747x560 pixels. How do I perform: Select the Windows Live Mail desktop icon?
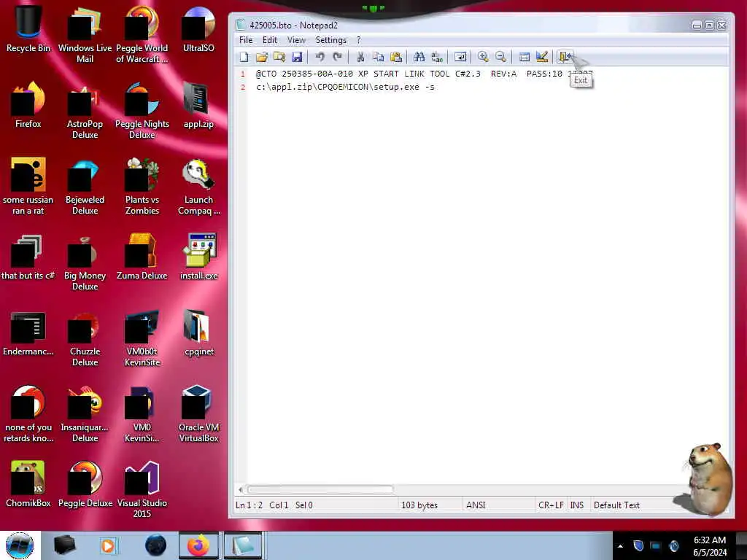[85, 34]
